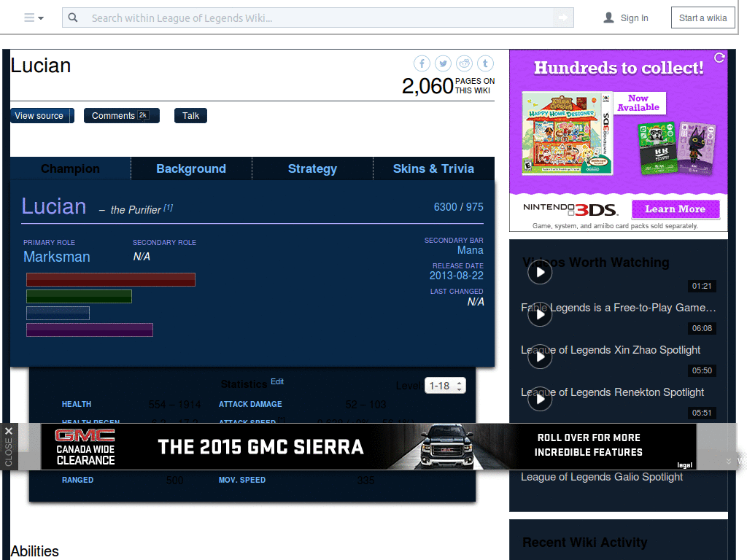Click the 6300 / 975 champion price

point(458,207)
